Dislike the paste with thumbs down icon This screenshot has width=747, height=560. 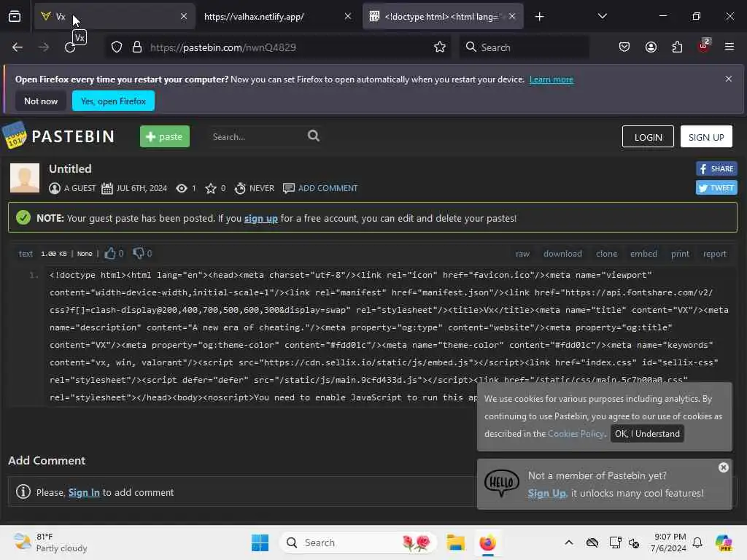[x=138, y=253]
